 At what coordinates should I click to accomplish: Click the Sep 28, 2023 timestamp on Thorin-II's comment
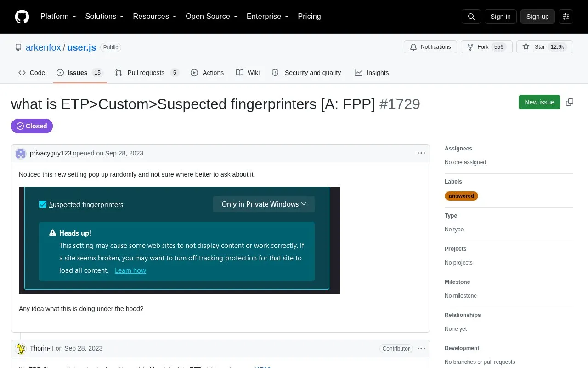84,348
